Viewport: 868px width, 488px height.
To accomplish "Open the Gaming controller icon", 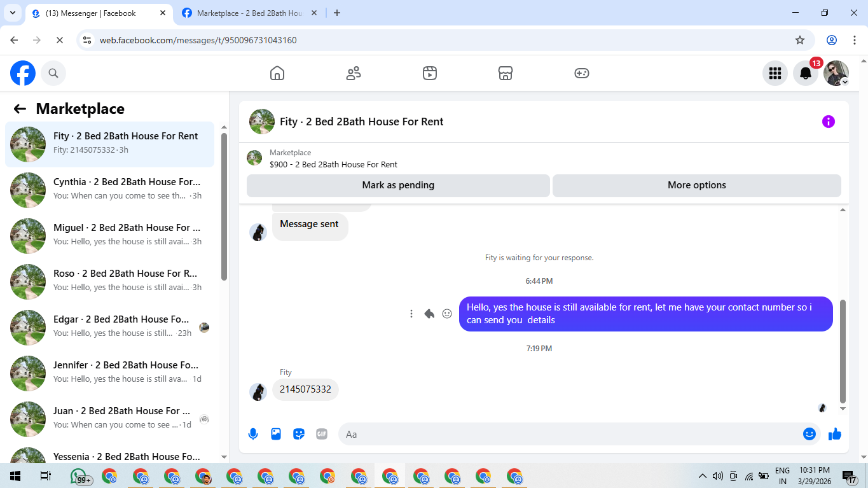I will point(582,73).
